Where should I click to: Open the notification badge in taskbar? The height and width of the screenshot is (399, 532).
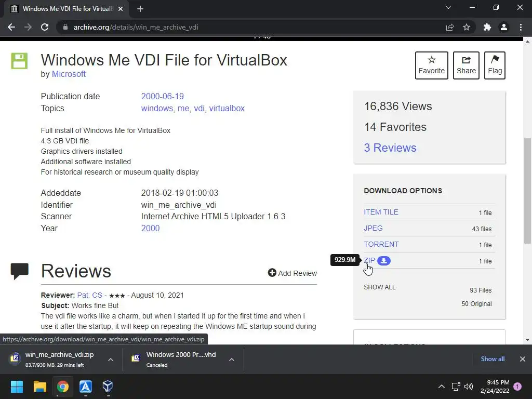coord(517,386)
